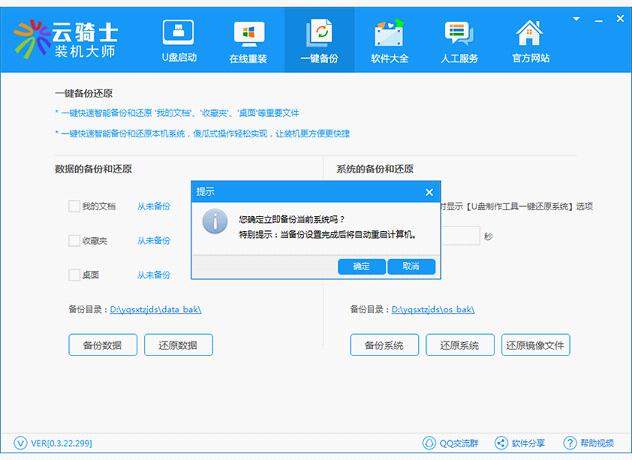Open the os_bak backup directory link
This screenshot has width=632, height=460.
click(x=432, y=309)
